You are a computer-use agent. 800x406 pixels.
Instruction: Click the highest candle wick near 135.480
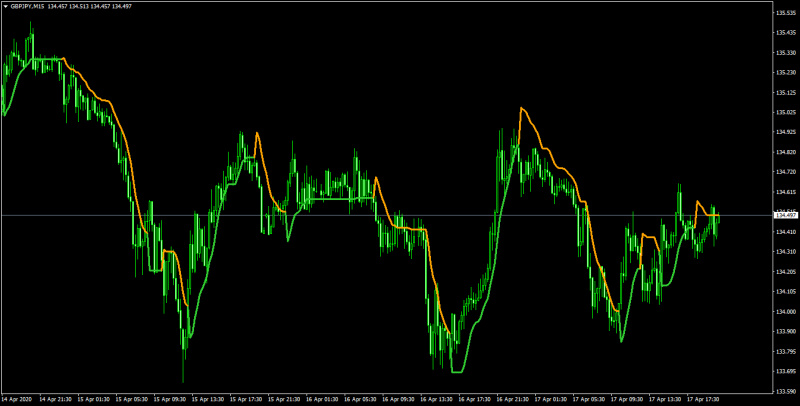(x=31, y=26)
